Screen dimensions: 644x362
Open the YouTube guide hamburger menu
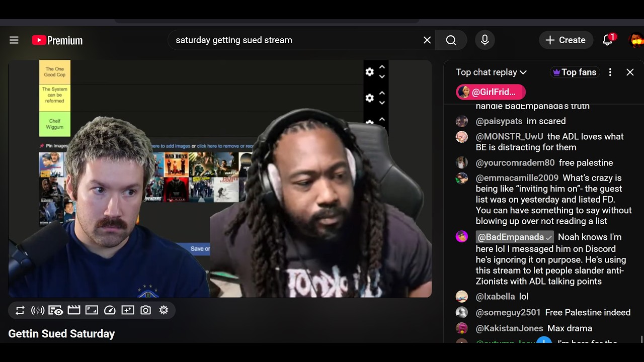14,40
